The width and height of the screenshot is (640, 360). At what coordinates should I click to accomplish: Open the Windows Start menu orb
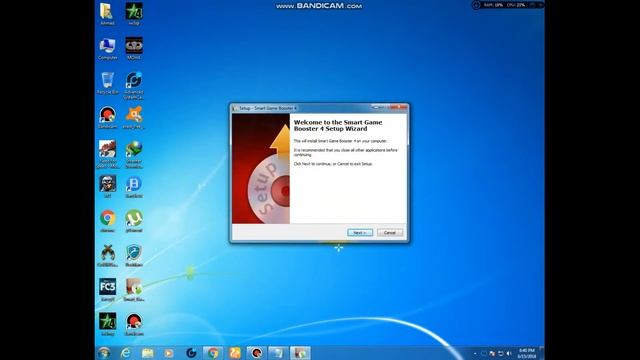[x=104, y=353]
